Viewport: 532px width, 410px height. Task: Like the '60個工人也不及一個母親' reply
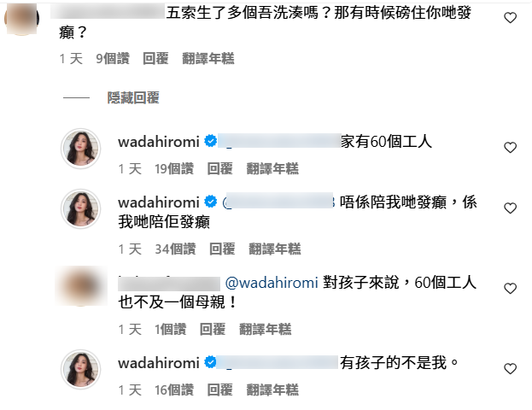pos(510,288)
